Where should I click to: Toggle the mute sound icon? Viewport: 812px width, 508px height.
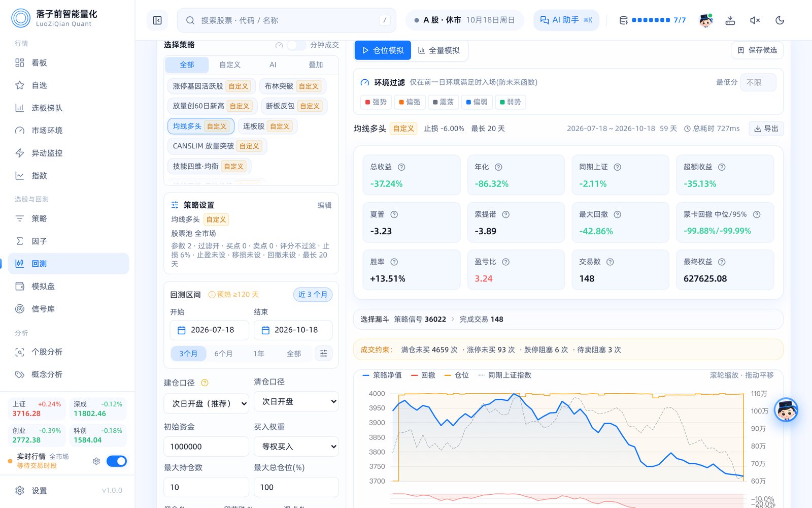[x=755, y=20]
